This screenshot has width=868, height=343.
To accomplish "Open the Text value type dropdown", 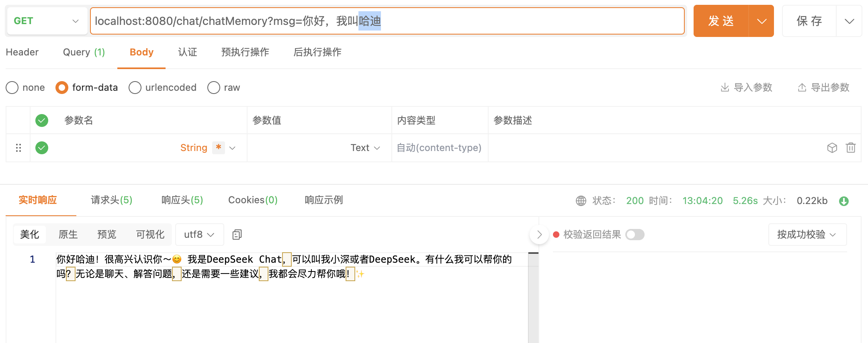I will 365,148.
